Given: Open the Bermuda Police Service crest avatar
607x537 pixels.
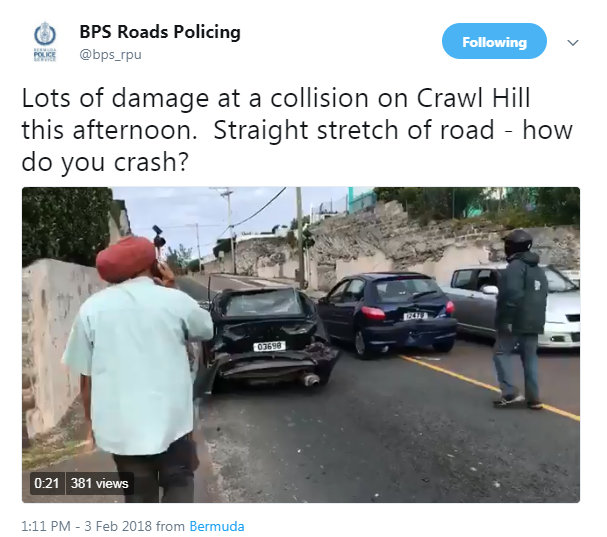Looking at the screenshot, I should (45, 42).
